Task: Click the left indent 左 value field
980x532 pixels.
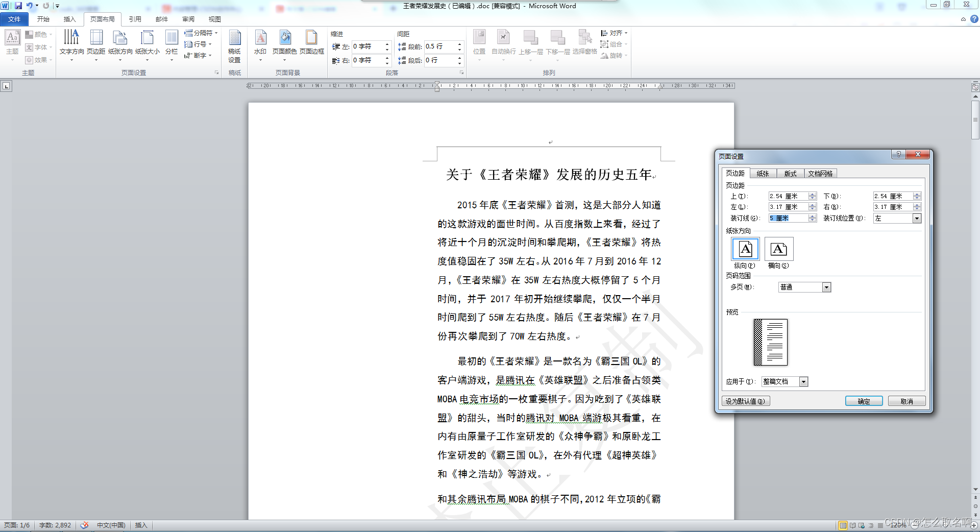Action: click(367, 46)
